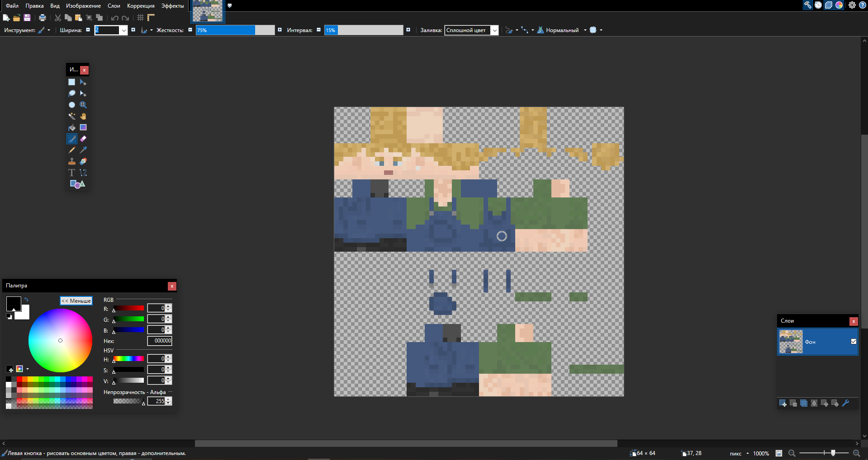868x460 pixels.
Task: Reset colors to black and white
Action: pyautogui.click(x=9, y=316)
